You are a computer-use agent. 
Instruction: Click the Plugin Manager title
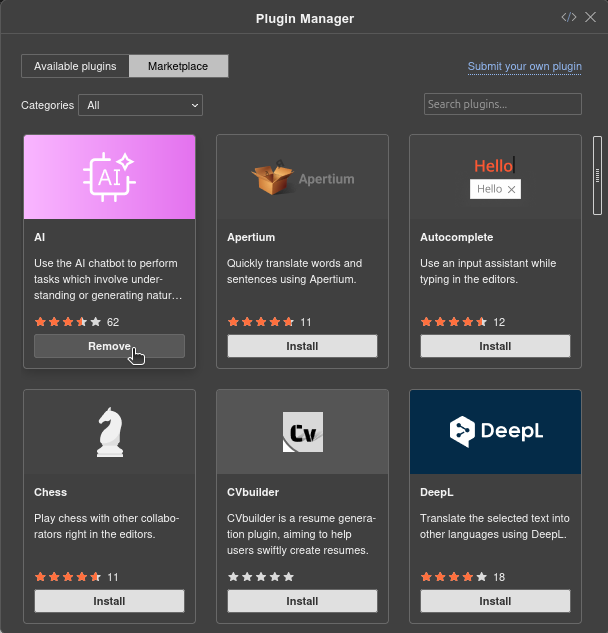point(305,19)
